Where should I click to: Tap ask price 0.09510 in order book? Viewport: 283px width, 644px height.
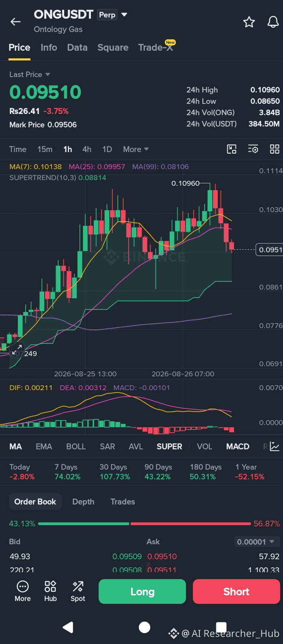[162, 556]
